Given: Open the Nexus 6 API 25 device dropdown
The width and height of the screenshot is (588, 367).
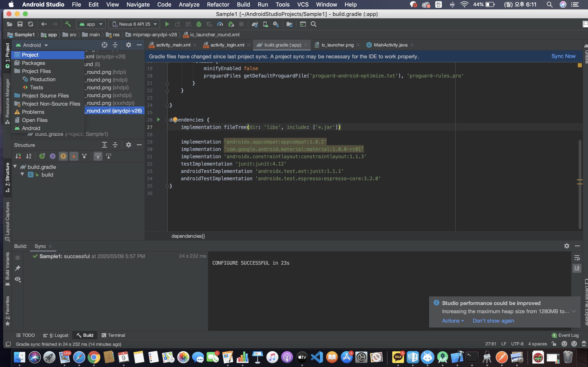Looking at the screenshot, I should coord(134,24).
